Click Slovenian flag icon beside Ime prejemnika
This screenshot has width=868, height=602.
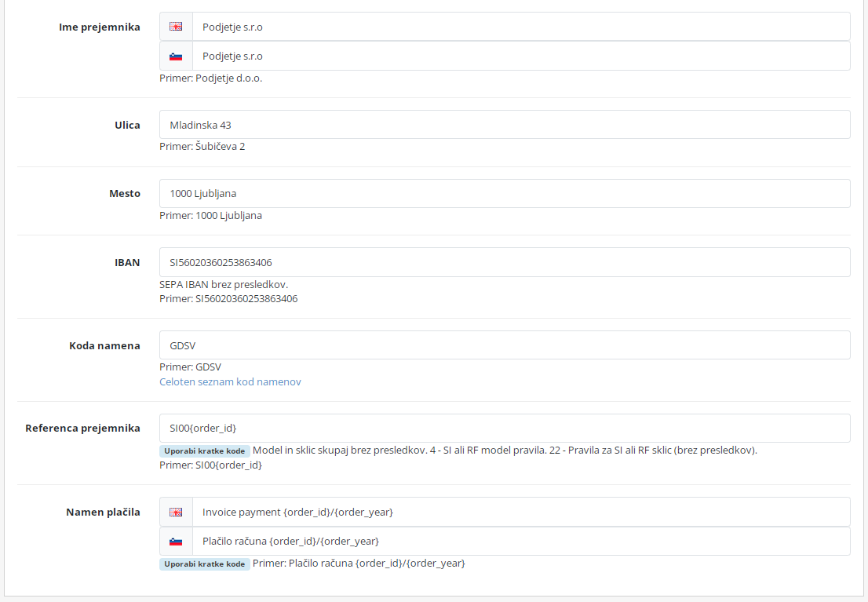pos(176,57)
